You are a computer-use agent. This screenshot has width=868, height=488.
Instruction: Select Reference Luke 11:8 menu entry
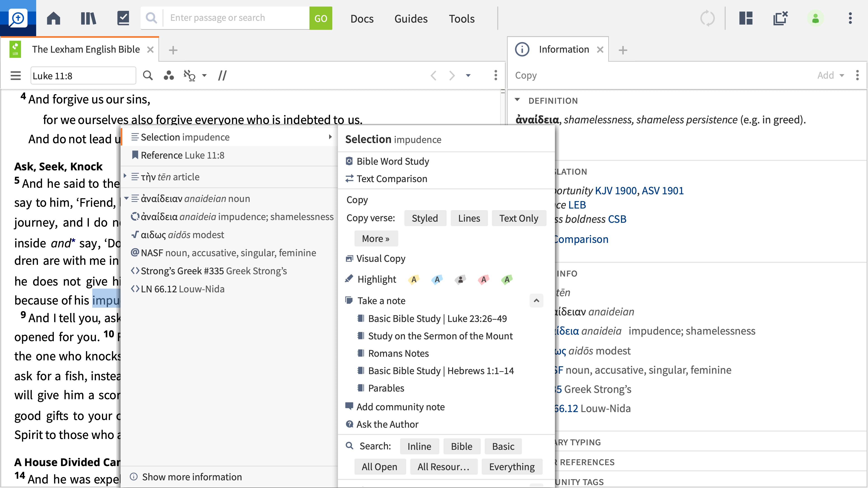pyautogui.click(x=229, y=155)
